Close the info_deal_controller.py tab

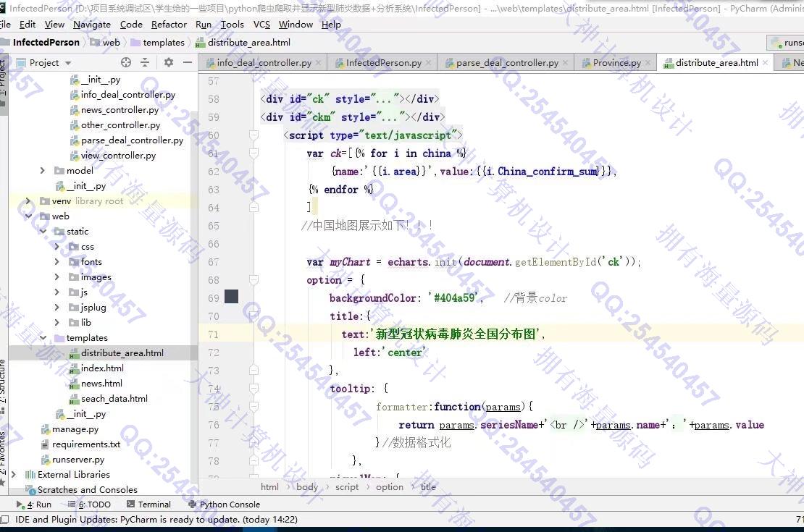point(319,62)
